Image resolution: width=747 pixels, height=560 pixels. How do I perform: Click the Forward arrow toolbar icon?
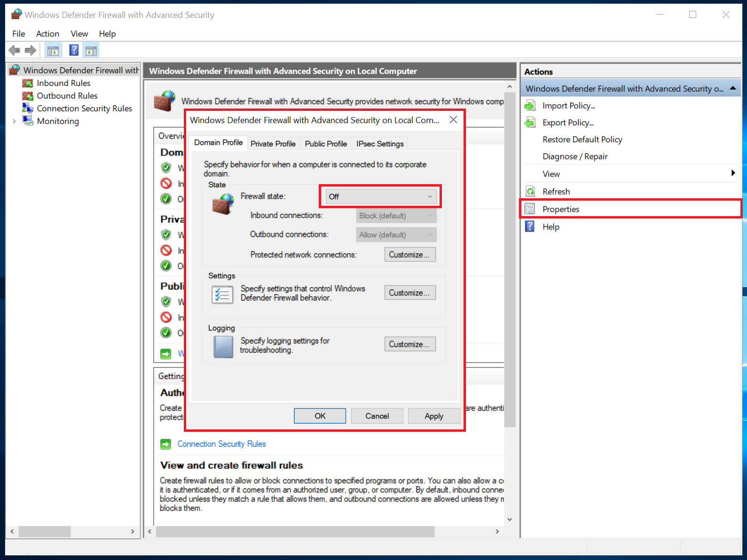click(31, 50)
